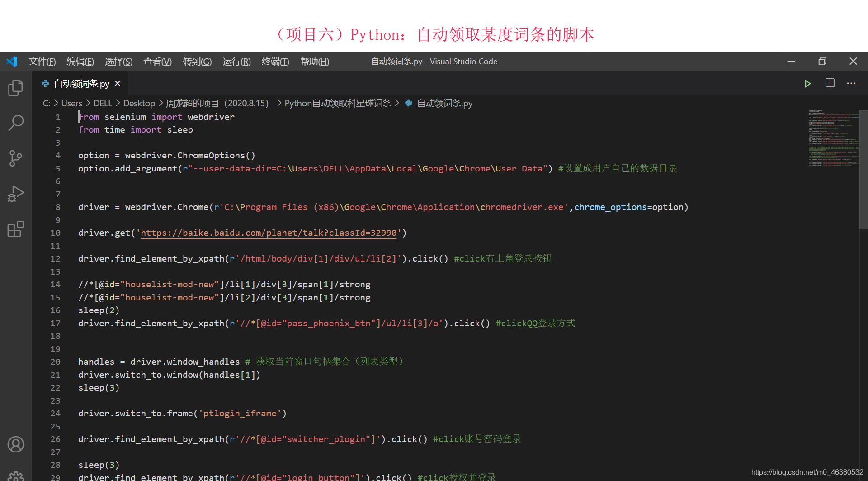Open the 文件(F) menu

pos(42,62)
